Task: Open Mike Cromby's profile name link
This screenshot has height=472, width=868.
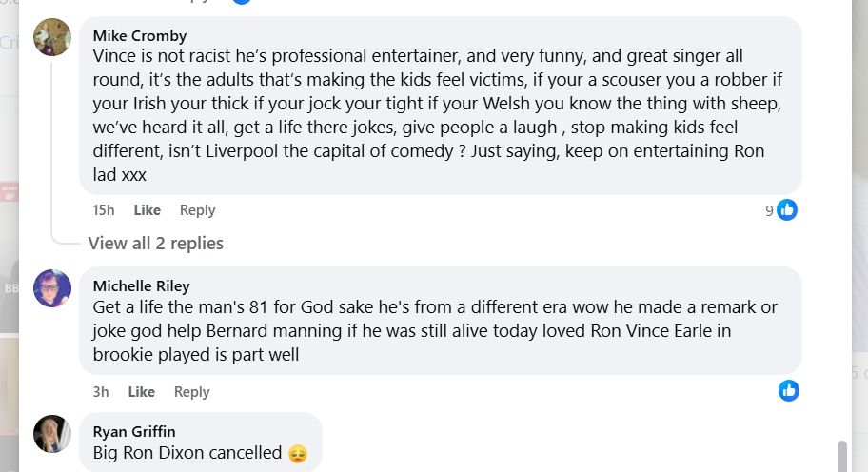Action: click(x=140, y=35)
